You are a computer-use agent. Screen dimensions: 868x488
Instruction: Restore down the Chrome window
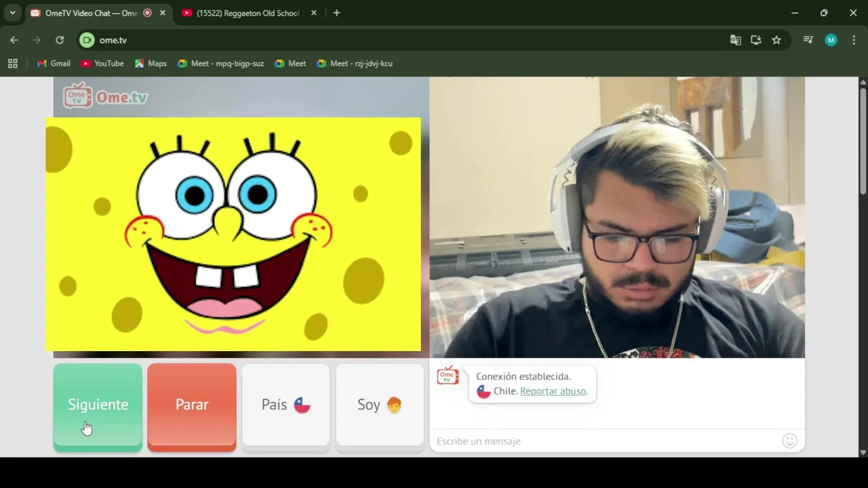(824, 13)
